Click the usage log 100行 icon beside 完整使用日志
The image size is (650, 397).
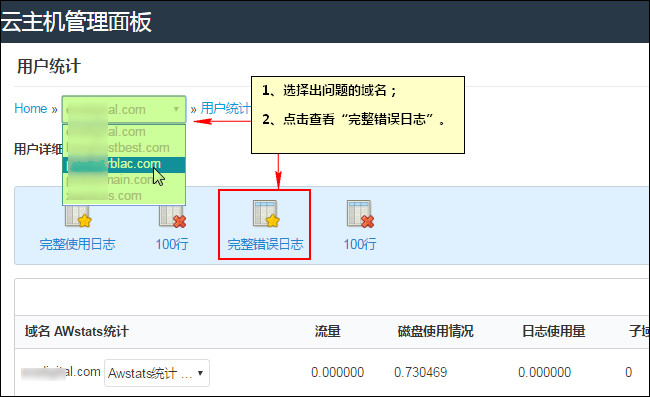click(172, 216)
